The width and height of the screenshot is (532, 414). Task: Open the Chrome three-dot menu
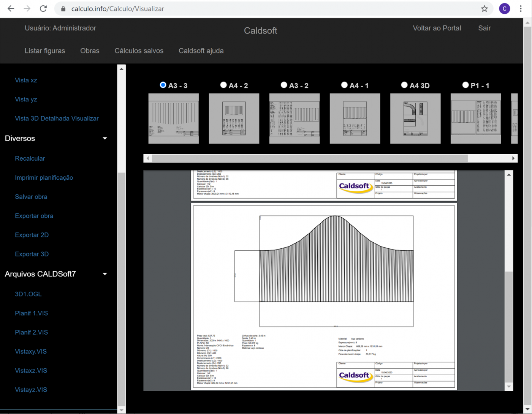(521, 9)
